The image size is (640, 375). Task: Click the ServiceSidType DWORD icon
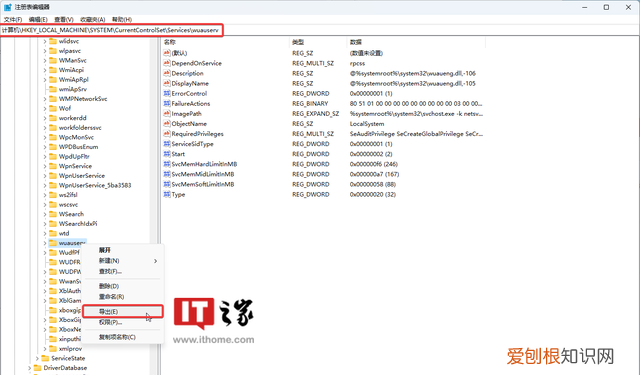tap(167, 144)
